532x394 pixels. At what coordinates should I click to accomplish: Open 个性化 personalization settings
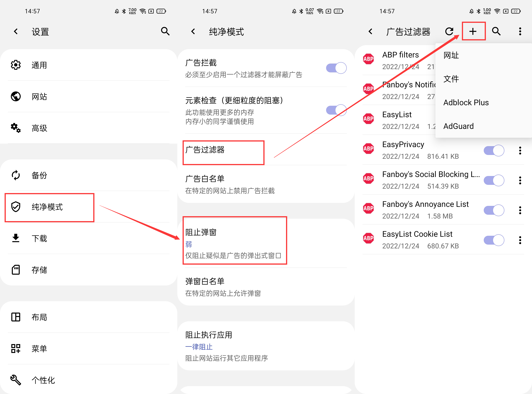pyautogui.click(x=89, y=380)
